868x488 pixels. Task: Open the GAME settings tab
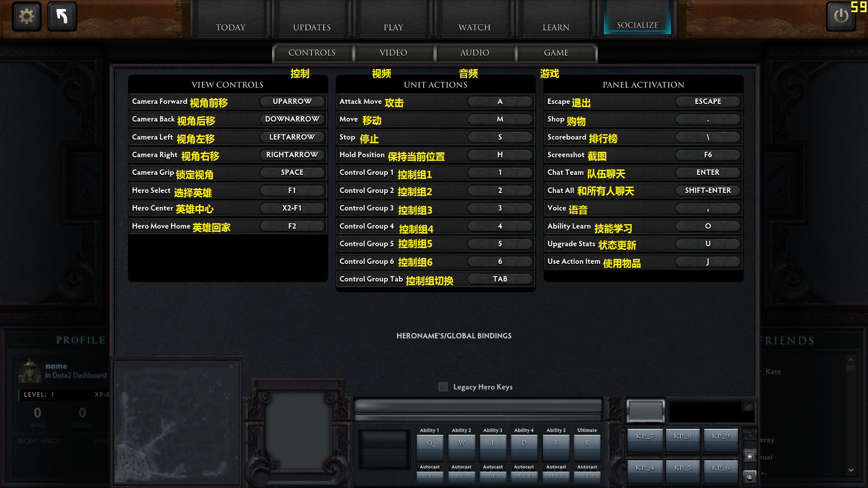pyautogui.click(x=556, y=53)
